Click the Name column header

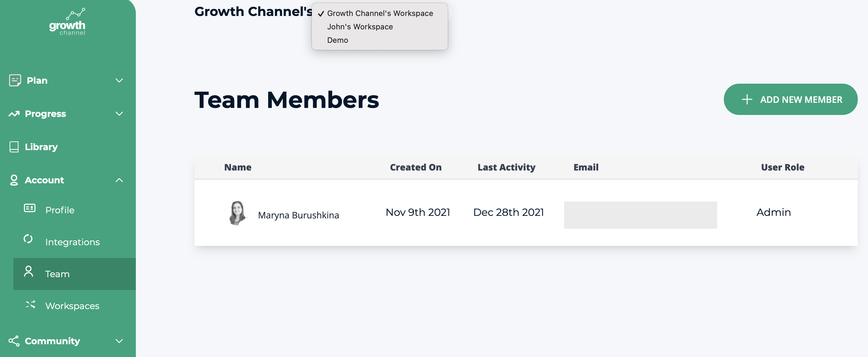coord(238,167)
